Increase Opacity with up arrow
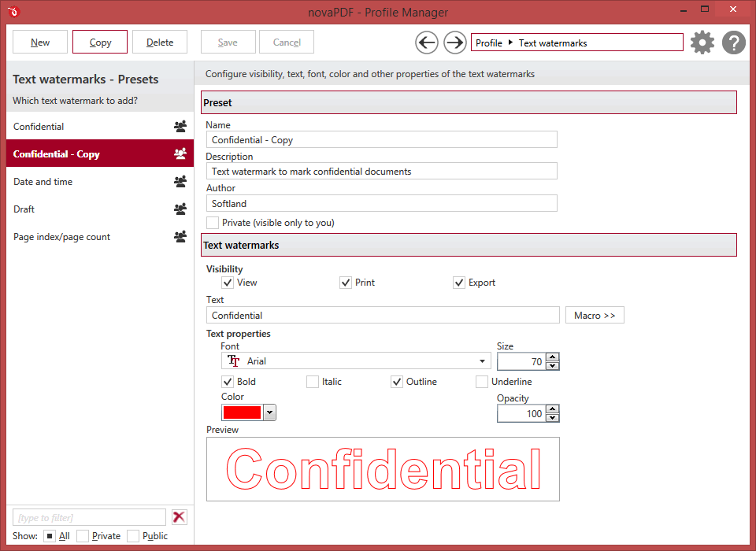Screen dimensions: 756x551 [x=553, y=409]
